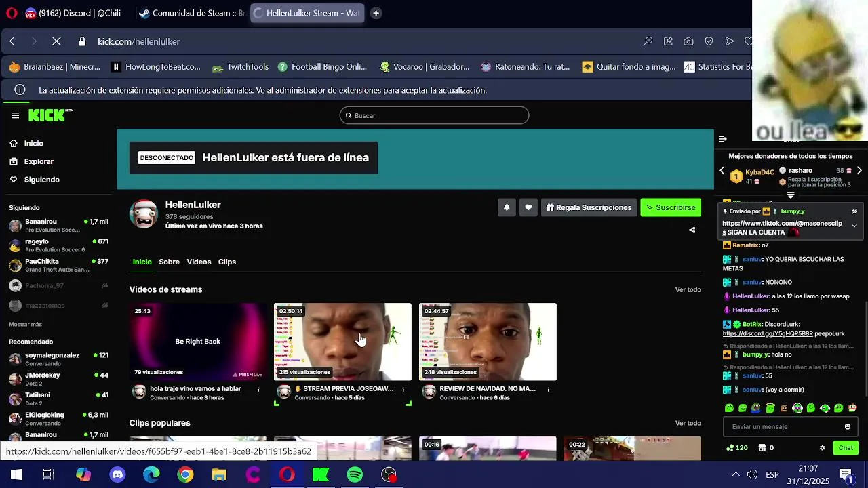Open TwitchTools bookmark

tap(241, 67)
